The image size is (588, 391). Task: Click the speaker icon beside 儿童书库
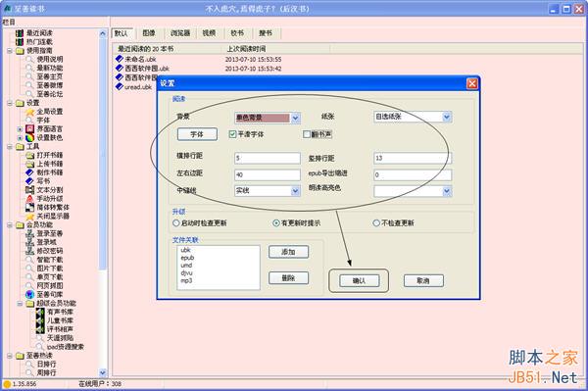[40, 320]
